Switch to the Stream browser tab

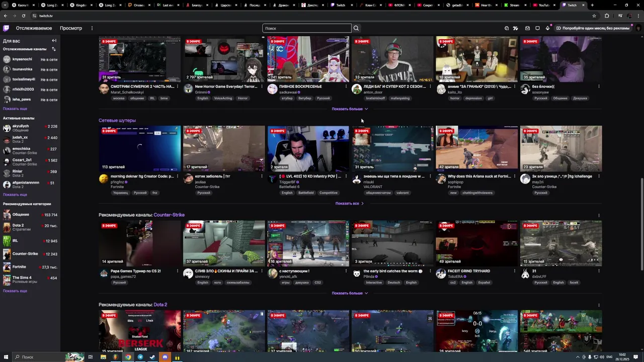tap(514, 5)
